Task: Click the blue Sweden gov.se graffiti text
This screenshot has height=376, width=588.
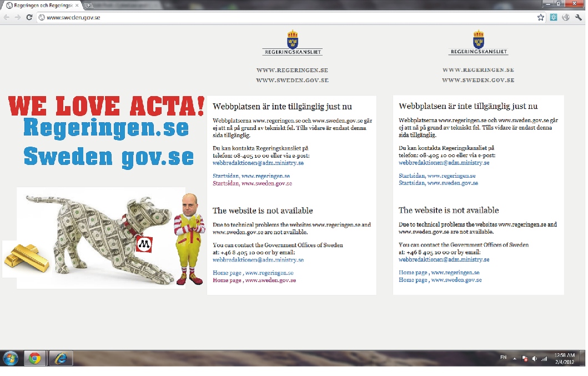Action: click(x=109, y=157)
